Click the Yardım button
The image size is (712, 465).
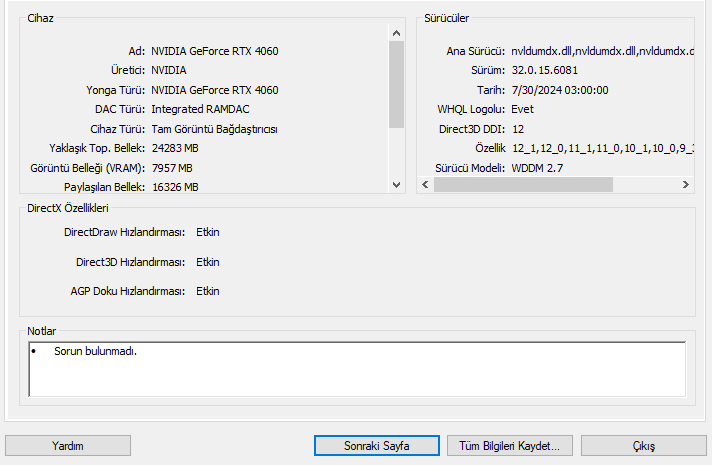pos(68,445)
